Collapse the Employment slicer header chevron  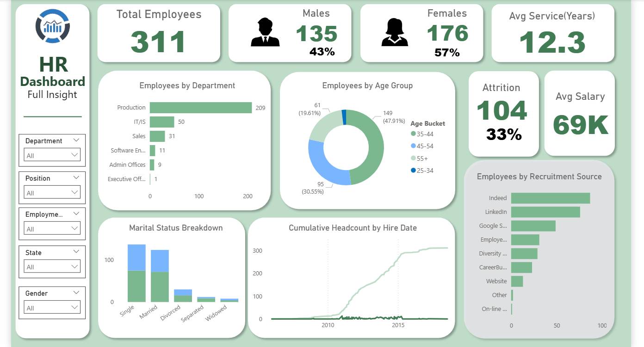(x=76, y=213)
